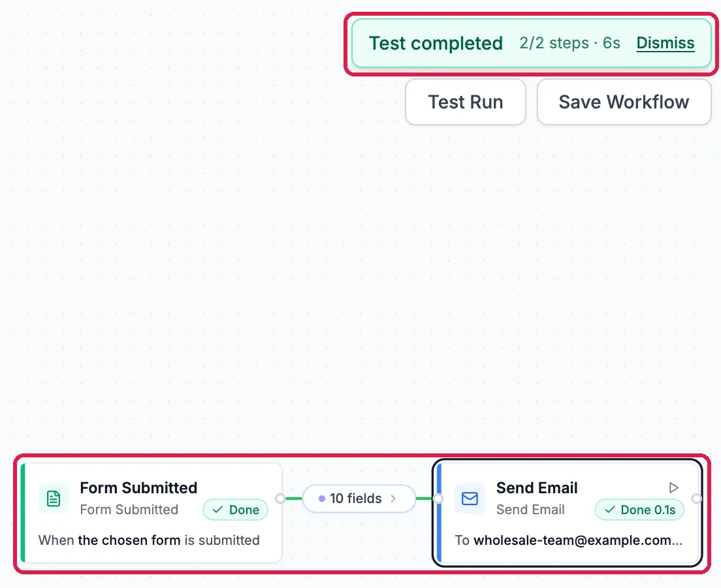Viewport: 721px width, 588px height.
Task: Select the Send Email envelope icon
Action: click(470, 498)
